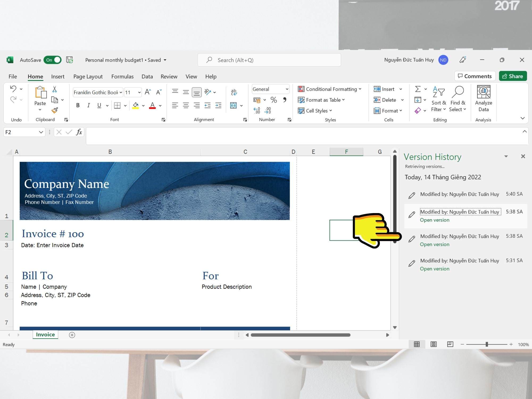
Task: Collapse the ribbon with chevron
Action: tap(523, 118)
